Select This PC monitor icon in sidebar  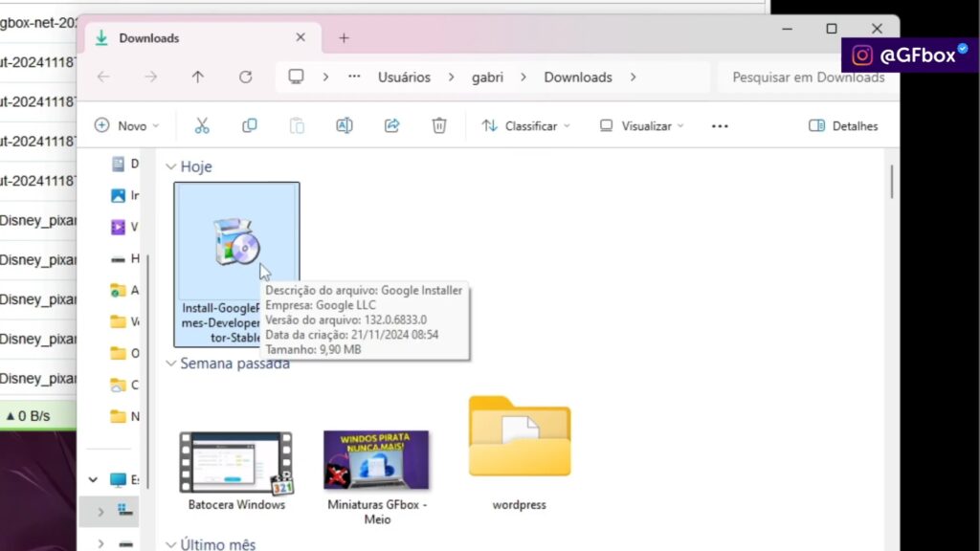[118, 480]
